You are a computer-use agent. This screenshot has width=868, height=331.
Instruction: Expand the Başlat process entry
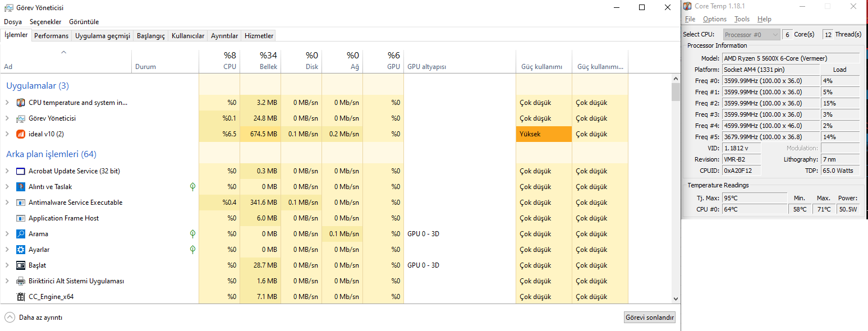coord(7,265)
